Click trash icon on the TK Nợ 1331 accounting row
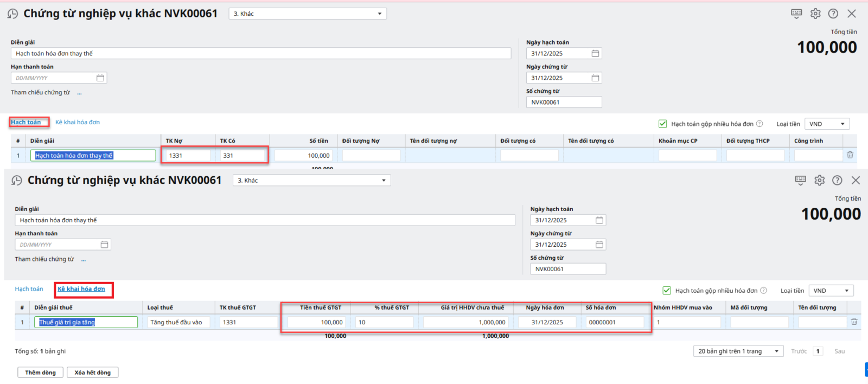The width and height of the screenshot is (868, 384). click(x=850, y=155)
